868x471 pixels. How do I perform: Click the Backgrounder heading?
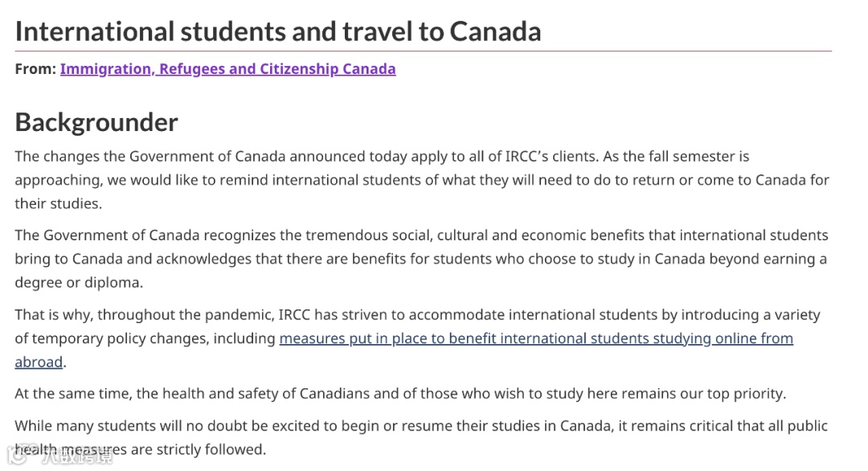(x=96, y=122)
